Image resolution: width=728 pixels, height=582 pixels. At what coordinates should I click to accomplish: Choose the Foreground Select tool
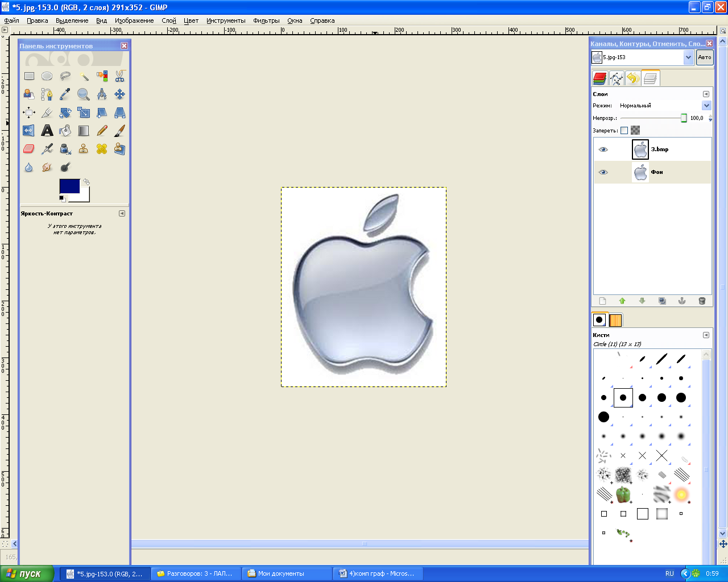click(29, 94)
